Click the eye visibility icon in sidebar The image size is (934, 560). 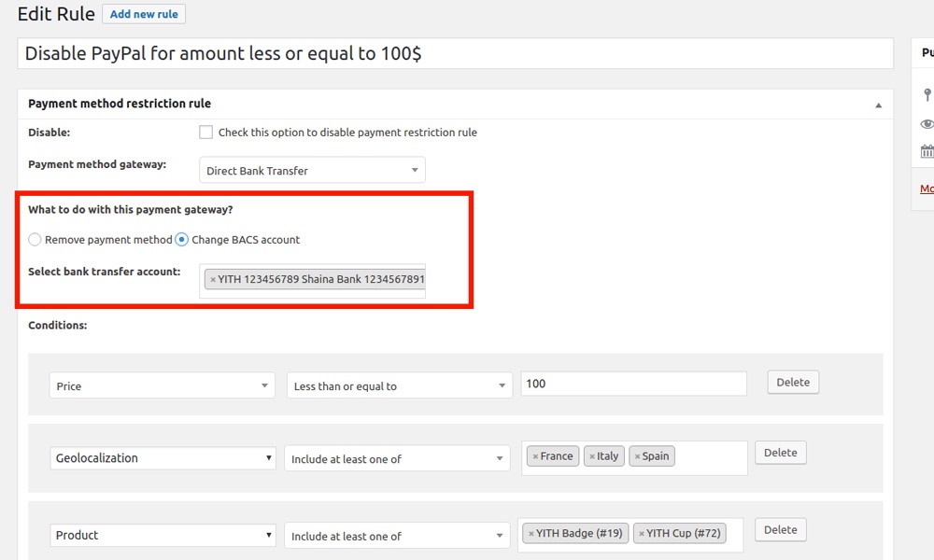coord(927,124)
